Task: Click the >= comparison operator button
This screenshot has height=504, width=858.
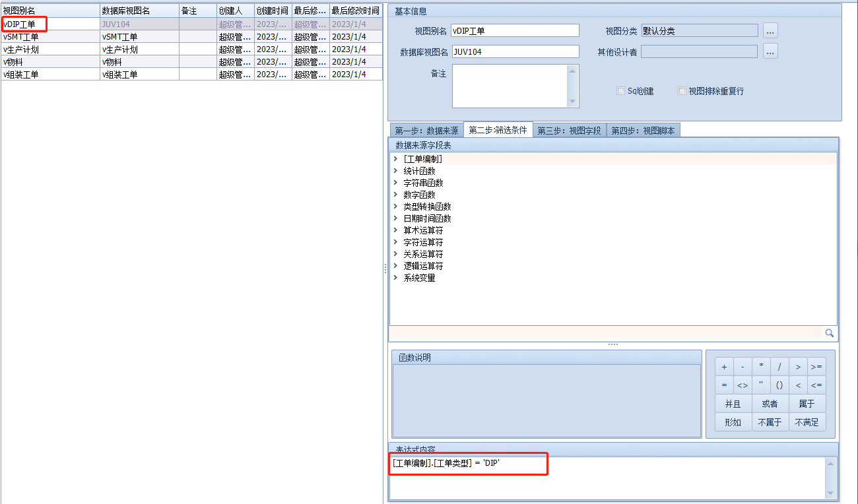Action: click(x=816, y=367)
